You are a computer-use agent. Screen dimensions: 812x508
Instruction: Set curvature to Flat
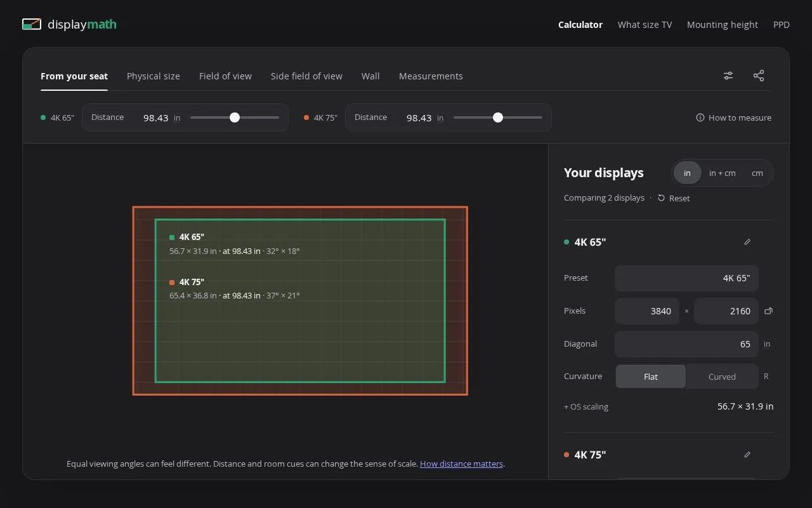(651, 377)
